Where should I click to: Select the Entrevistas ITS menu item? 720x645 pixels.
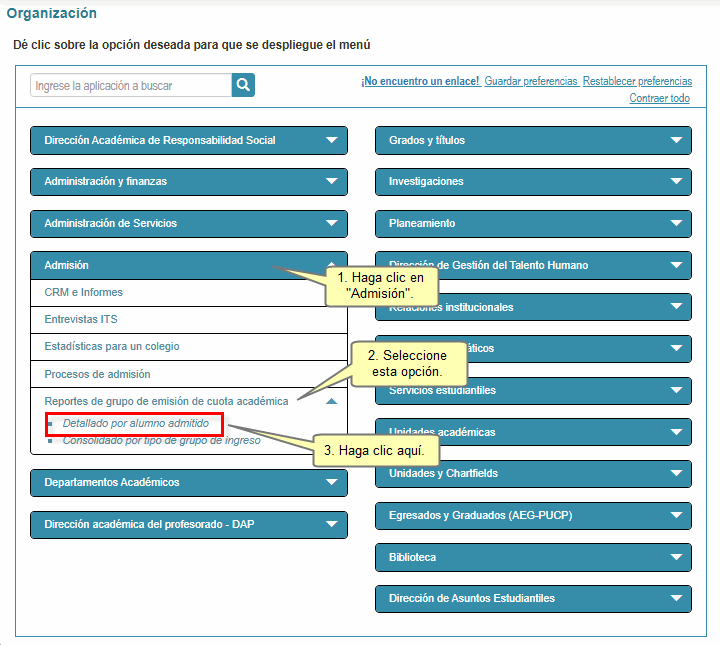pos(81,319)
